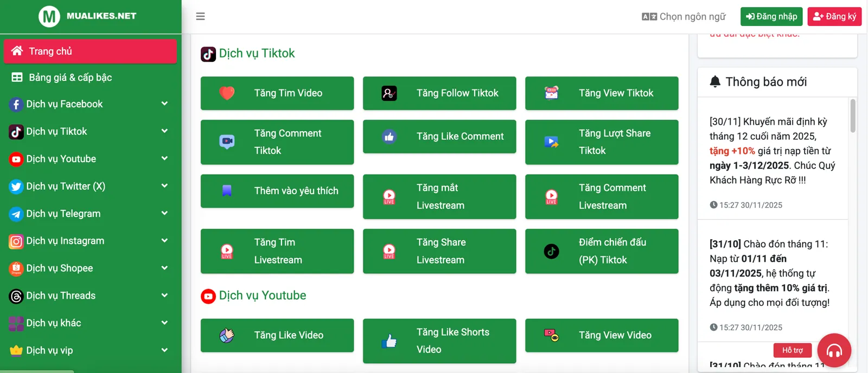The width and height of the screenshot is (868, 373).
Task: Expand the Dịch vụ vip menu
Action: coord(49,350)
